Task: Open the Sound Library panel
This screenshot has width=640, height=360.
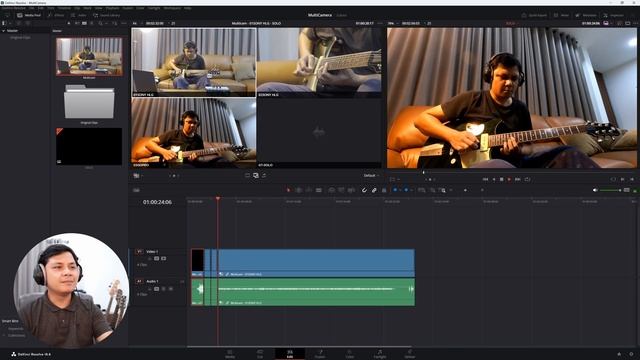Action: tap(107, 15)
